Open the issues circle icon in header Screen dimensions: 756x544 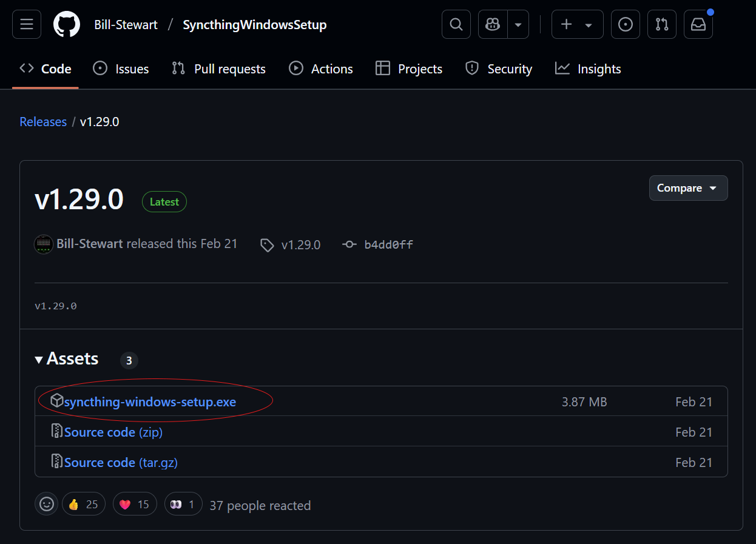(626, 24)
